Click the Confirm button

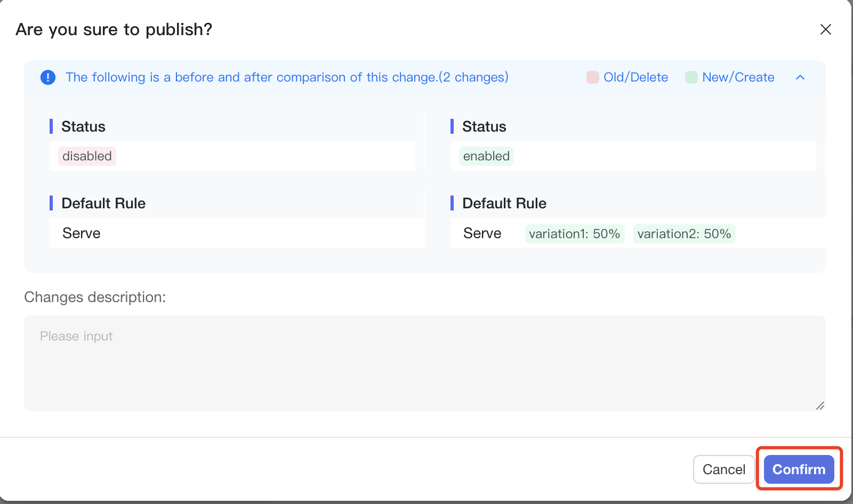[x=799, y=469]
